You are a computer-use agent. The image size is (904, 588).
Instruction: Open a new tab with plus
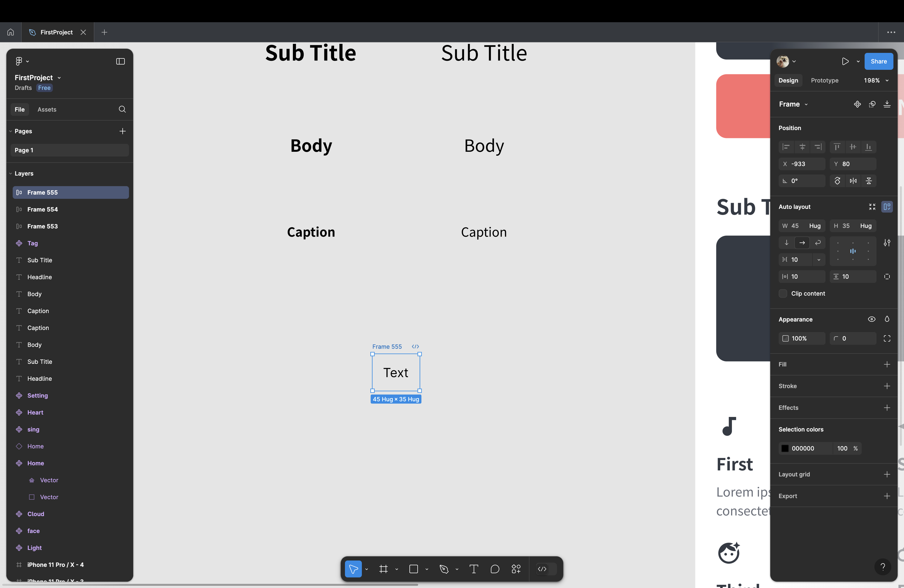point(104,32)
